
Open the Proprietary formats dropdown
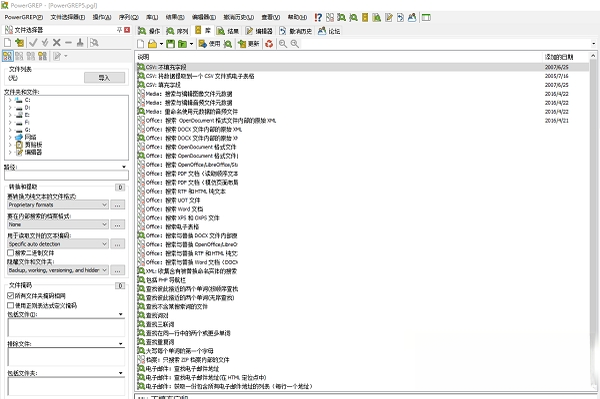[58, 205]
